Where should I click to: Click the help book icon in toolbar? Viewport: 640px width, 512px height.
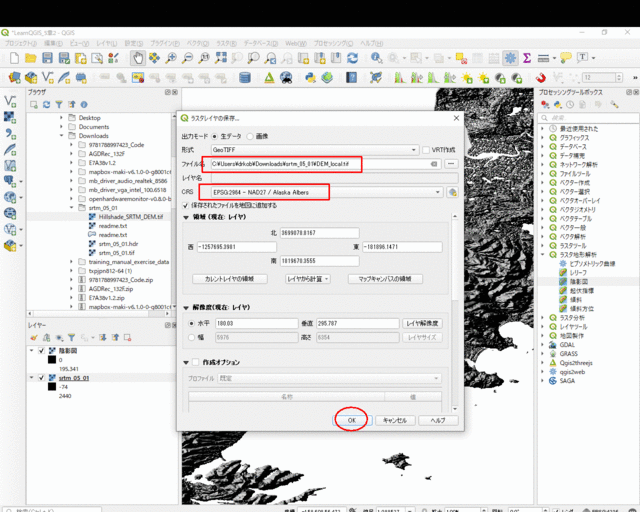coord(351,77)
